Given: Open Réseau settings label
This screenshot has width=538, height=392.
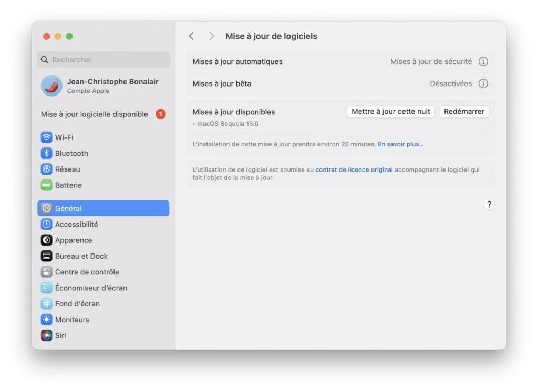Looking at the screenshot, I should (x=68, y=169).
